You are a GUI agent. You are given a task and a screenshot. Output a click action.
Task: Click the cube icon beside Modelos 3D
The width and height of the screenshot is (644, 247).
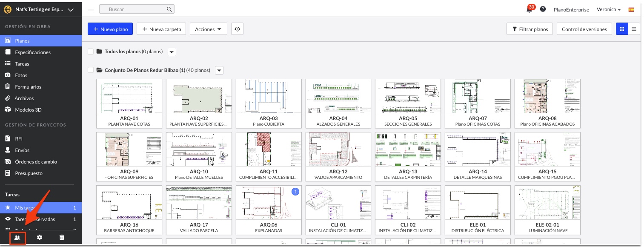click(7, 109)
